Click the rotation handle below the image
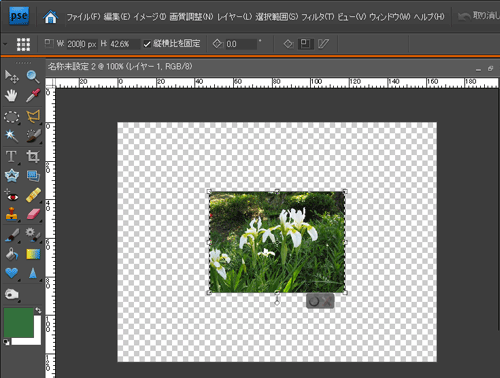Image resolution: width=500 pixels, height=378 pixels. point(277,303)
